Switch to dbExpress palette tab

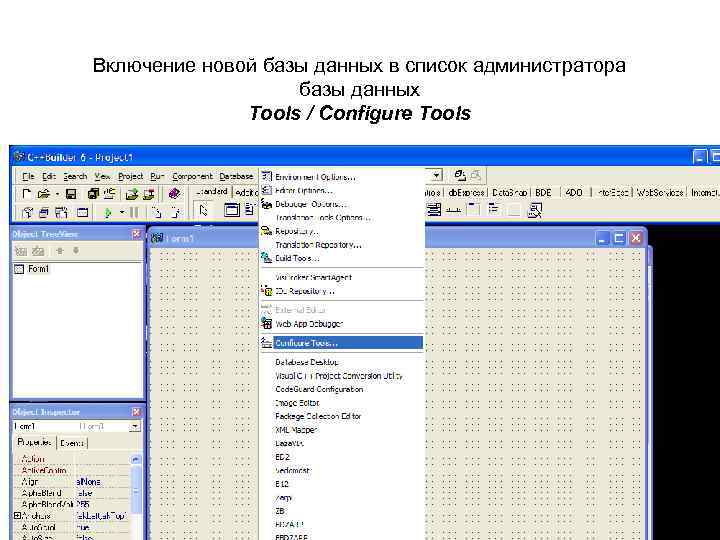[466, 193]
